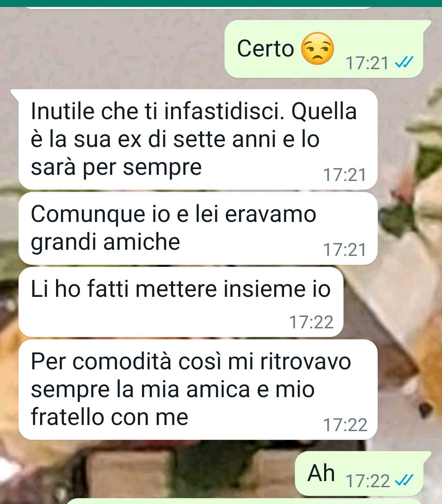This screenshot has width=442, height=504.
Task: Tap the 17:22 timestamp on 'fratello con me' message
Action: 345,425
